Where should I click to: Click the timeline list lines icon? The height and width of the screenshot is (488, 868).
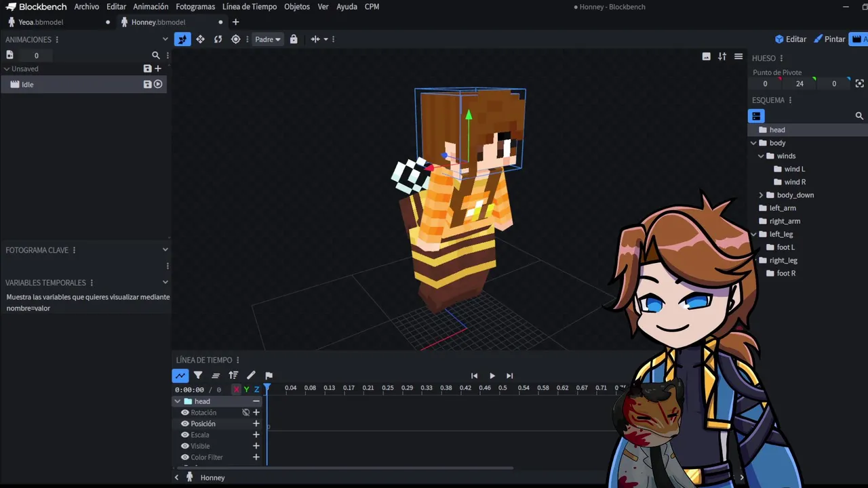pos(216,375)
